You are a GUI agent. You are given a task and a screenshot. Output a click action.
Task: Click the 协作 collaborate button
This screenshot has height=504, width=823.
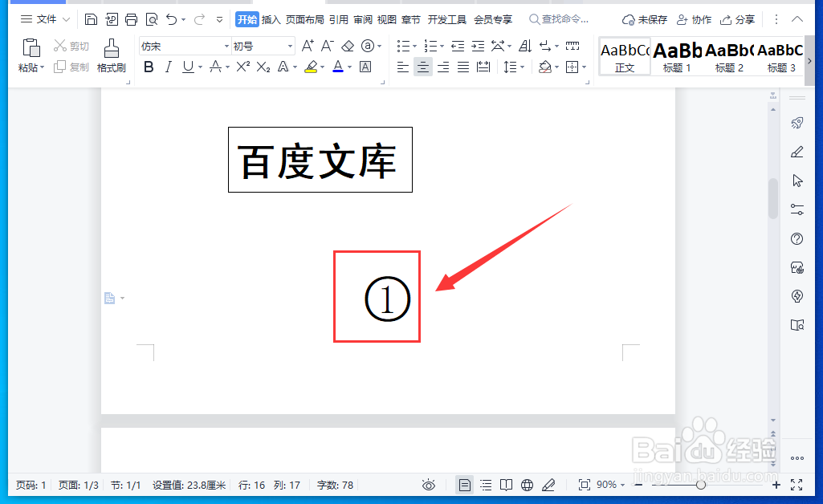[694, 20]
